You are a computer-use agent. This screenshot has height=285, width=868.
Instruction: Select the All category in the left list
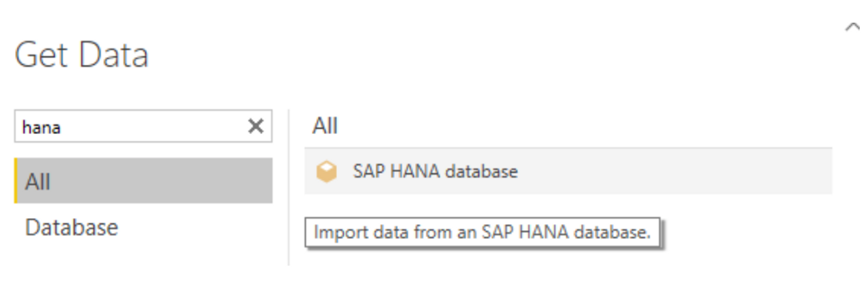tap(143, 181)
